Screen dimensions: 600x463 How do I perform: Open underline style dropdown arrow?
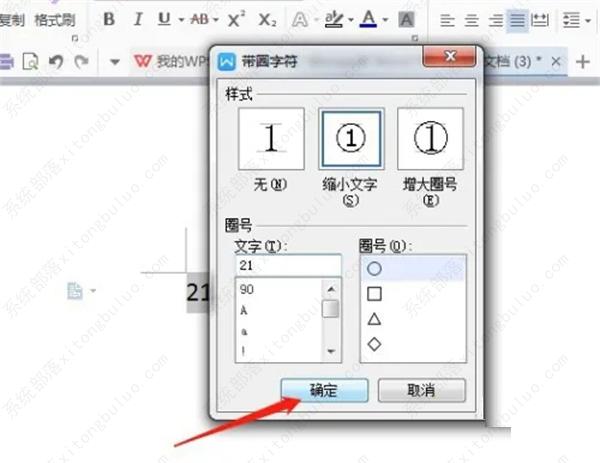(181, 20)
